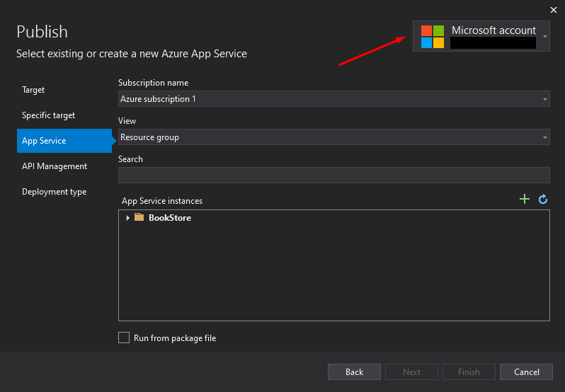
Task: Go to the Specific target step
Action: (x=48, y=115)
